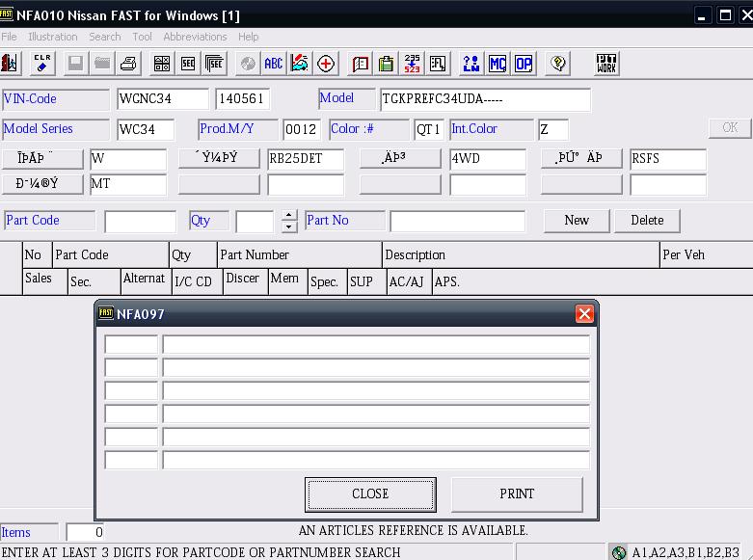This screenshot has height=560, width=753.
Task: Click the VIN-Code field showing WCNC34
Action: click(163, 99)
